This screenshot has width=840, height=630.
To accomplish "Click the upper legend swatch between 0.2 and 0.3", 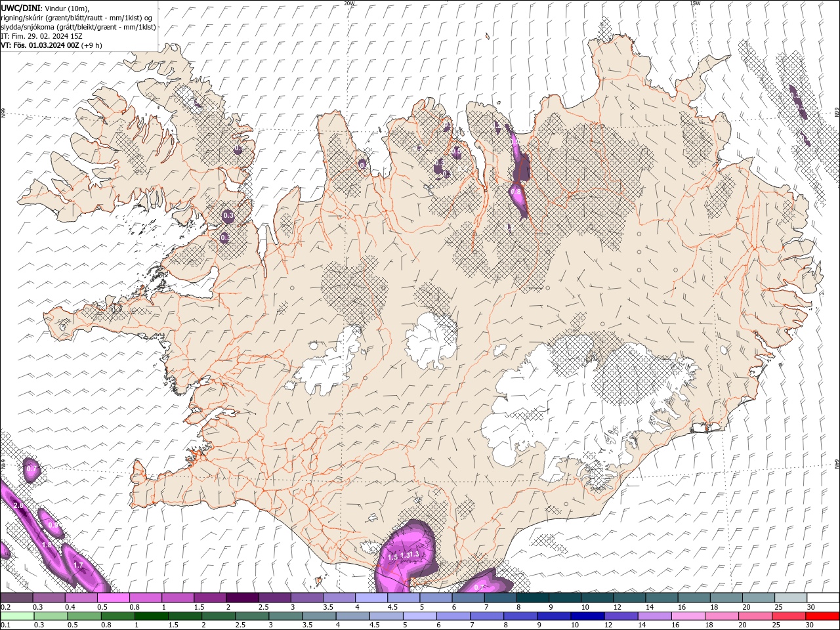I will (x=16, y=598).
